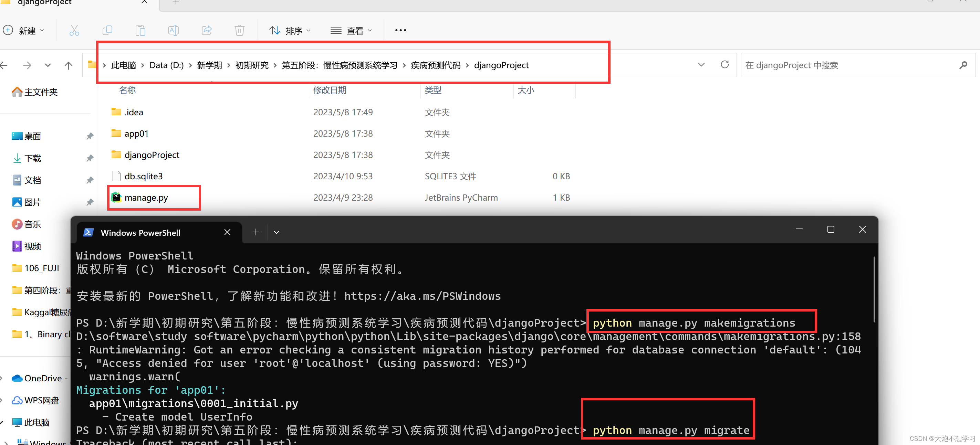Close the Windows PowerShell tab
980x445 pixels.
click(x=228, y=232)
